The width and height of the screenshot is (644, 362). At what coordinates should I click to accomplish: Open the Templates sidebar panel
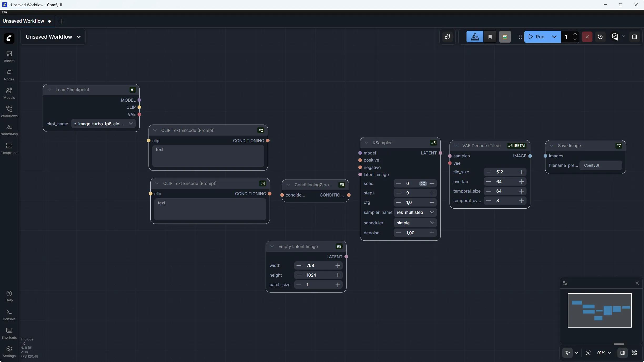pos(9,148)
